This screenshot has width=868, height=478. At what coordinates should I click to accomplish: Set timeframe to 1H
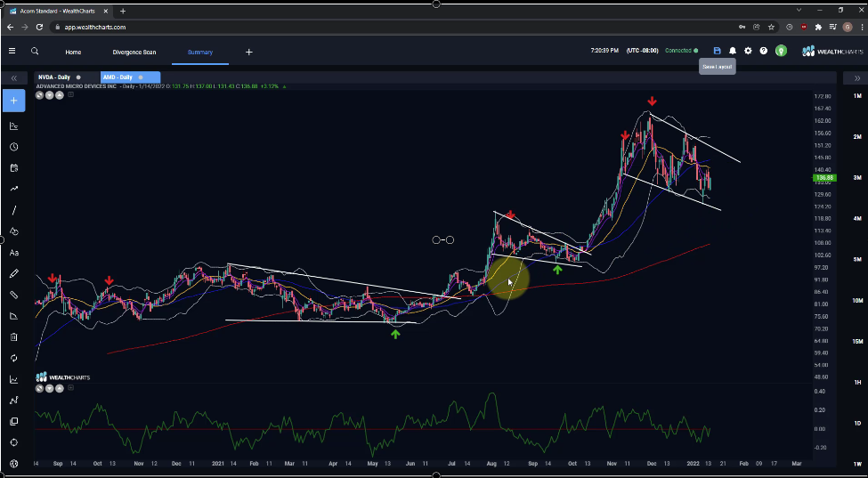(x=857, y=382)
